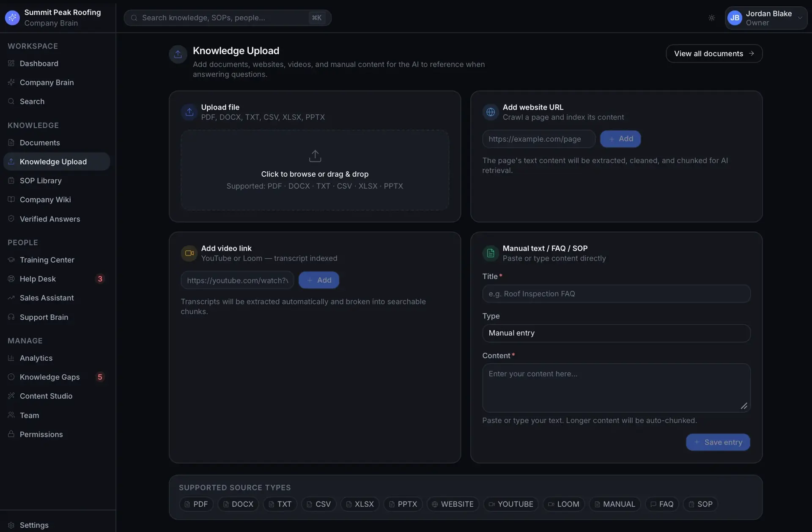Click the camera icon in Add video link
The width and height of the screenshot is (812, 532).
[189, 253]
